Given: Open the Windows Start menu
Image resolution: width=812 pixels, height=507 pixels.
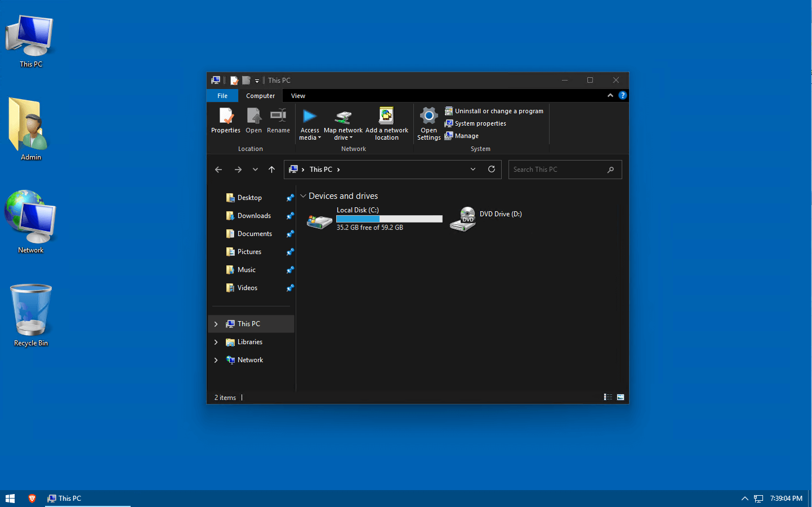Looking at the screenshot, I should click(10, 499).
